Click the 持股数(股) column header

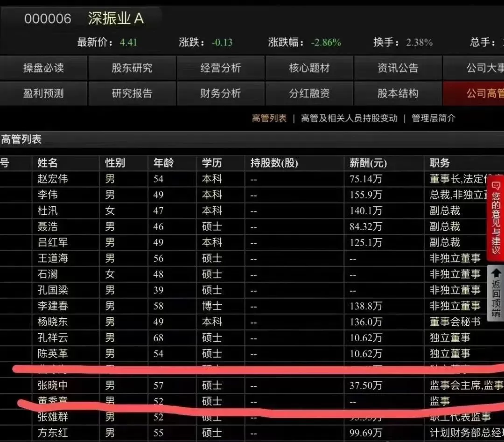[274, 163]
